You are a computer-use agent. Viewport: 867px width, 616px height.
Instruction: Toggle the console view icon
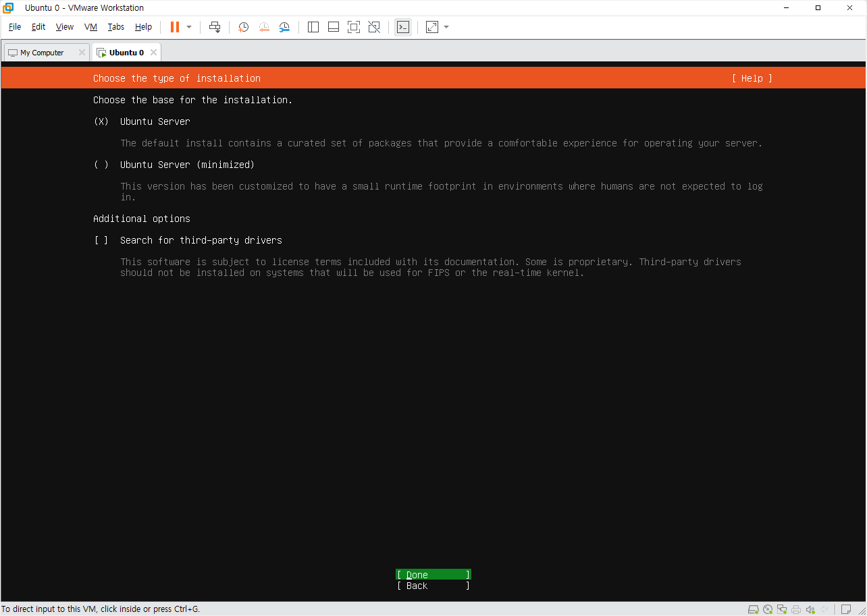pyautogui.click(x=403, y=27)
